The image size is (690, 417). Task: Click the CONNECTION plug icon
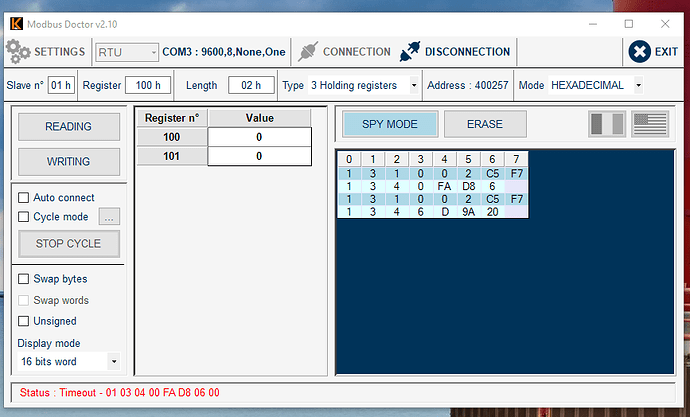308,51
